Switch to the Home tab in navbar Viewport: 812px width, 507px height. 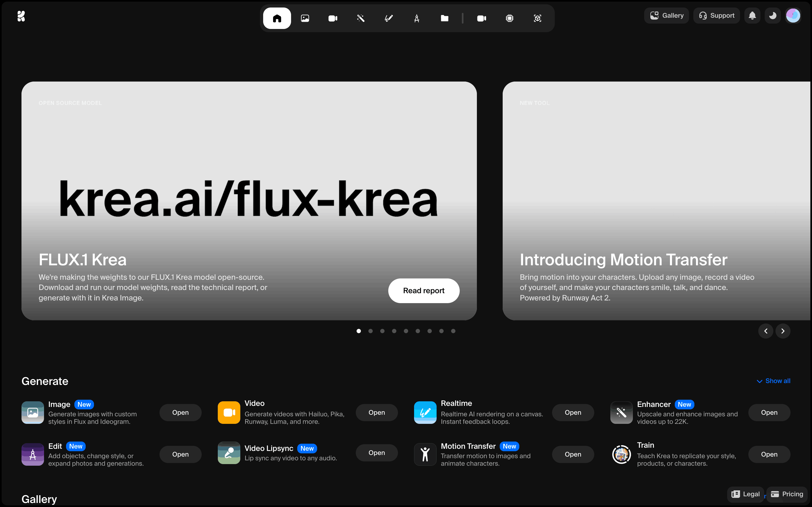tap(277, 18)
